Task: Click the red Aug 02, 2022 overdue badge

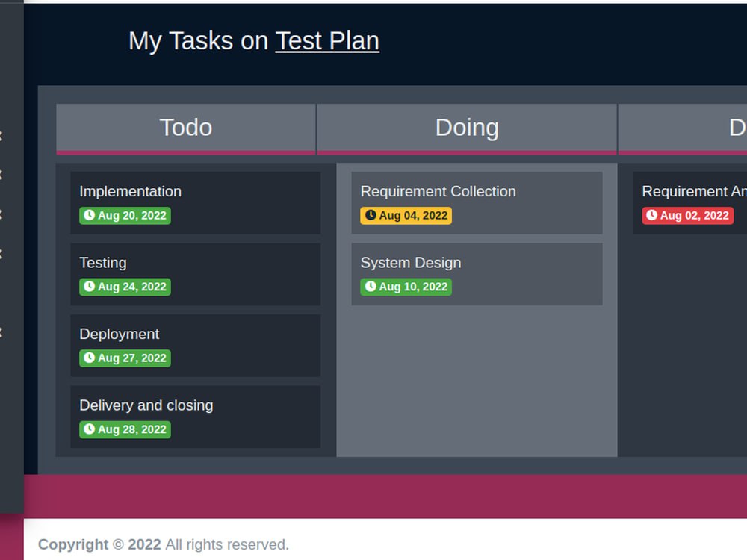Action: click(687, 216)
